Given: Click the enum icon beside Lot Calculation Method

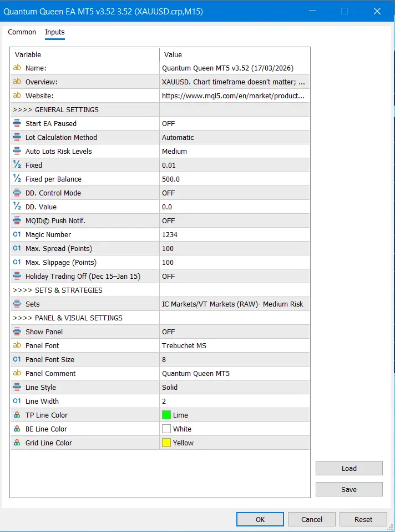Looking at the screenshot, I should pos(17,137).
